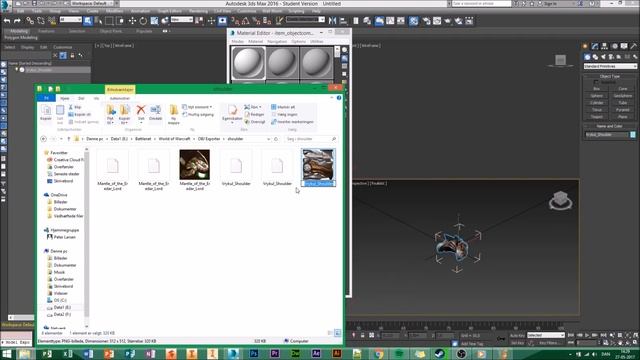Select the selected Vrykul_Shoulder PNG thumbnail
Viewport: 640px width, 360px height.
(x=318, y=164)
